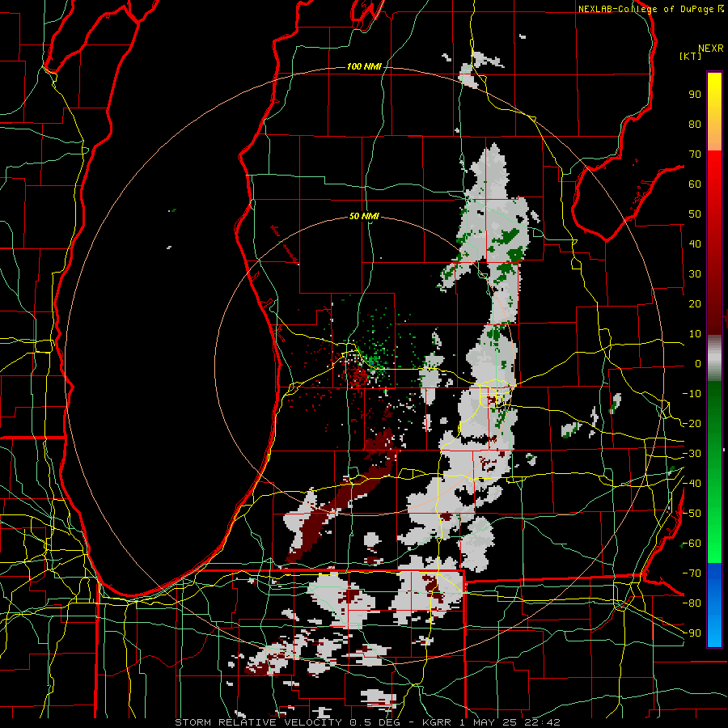This screenshot has height=728, width=728.
Task: Click the 40 value on velocity scale
Action: click(695, 244)
